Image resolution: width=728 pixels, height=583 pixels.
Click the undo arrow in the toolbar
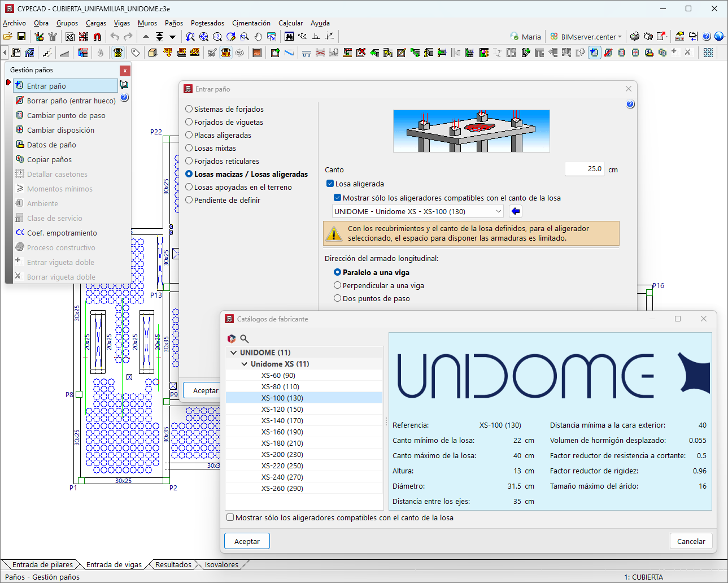tap(115, 37)
